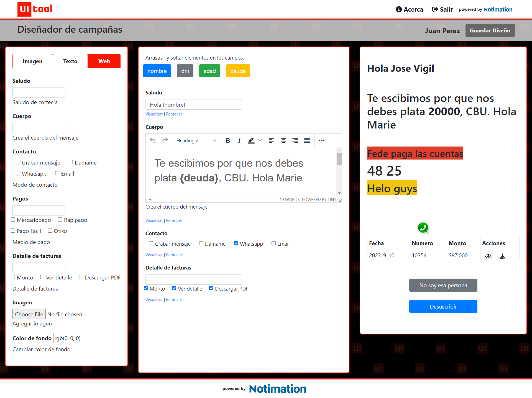Select the Texto tab
Screen dimensions: 532x398
pyautogui.click(x=70, y=61)
